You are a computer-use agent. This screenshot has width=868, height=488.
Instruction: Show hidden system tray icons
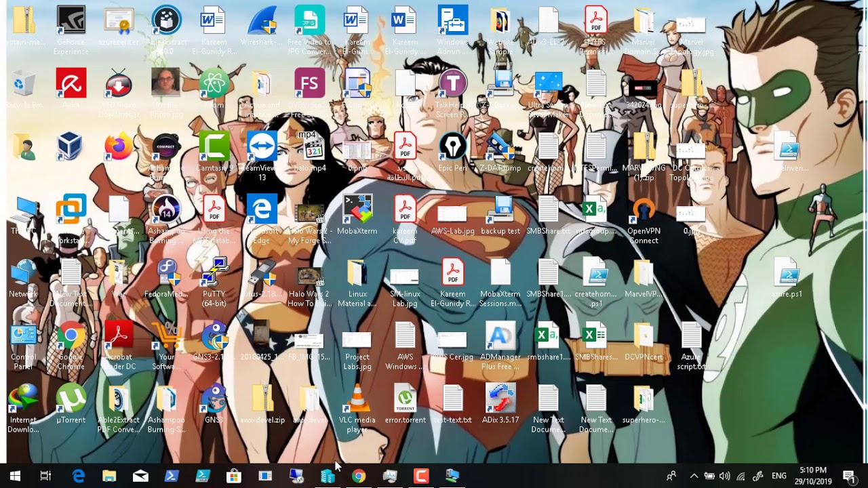pyautogui.click(x=694, y=476)
